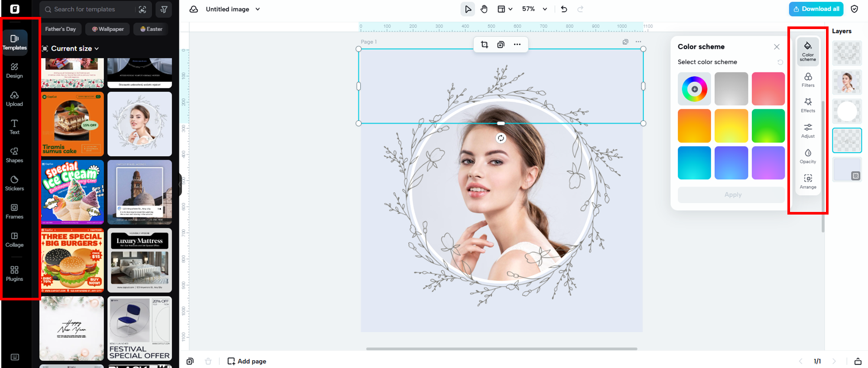Image resolution: width=868 pixels, height=368 pixels.
Task: Select the hand pan tool
Action: [x=484, y=9]
